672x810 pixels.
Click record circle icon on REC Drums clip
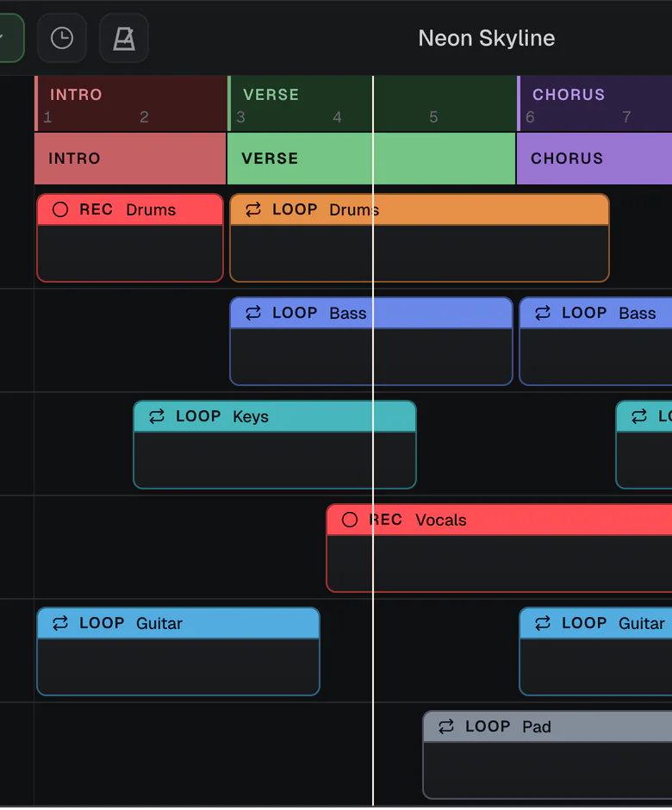[x=60, y=209]
